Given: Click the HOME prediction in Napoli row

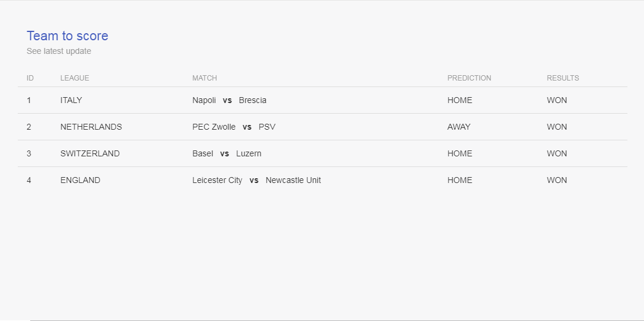Looking at the screenshot, I should click(459, 100).
